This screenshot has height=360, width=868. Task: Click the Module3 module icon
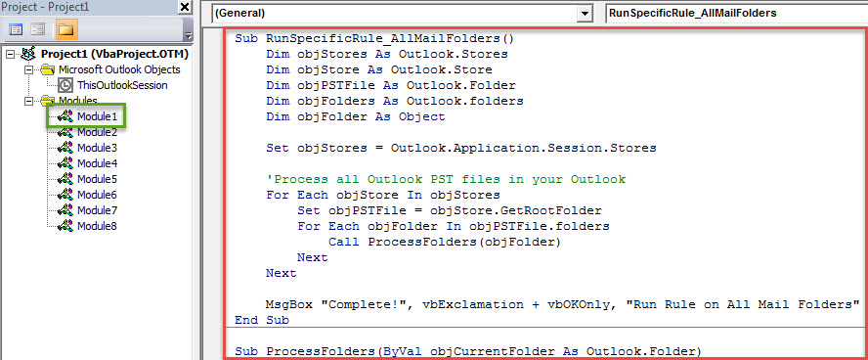click(x=65, y=148)
